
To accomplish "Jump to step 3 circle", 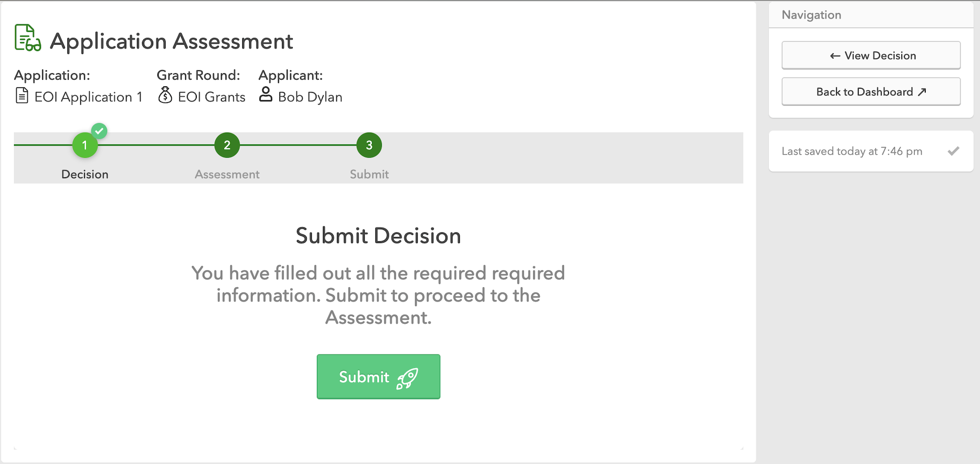I will [x=369, y=145].
